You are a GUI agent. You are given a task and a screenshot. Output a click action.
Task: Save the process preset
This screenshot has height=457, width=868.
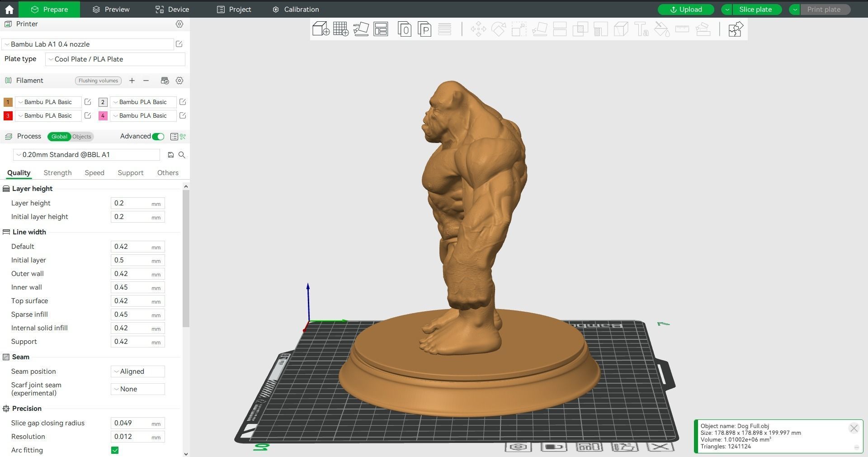coord(170,155)
